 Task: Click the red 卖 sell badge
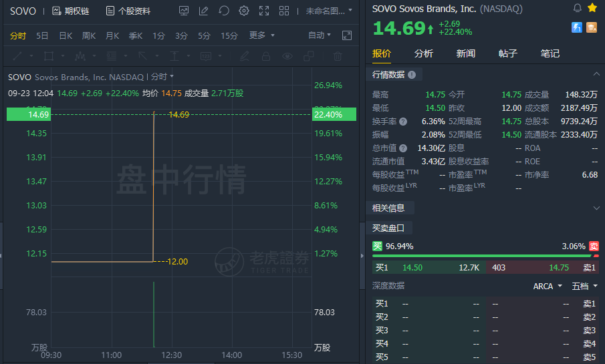coord(594,246)
